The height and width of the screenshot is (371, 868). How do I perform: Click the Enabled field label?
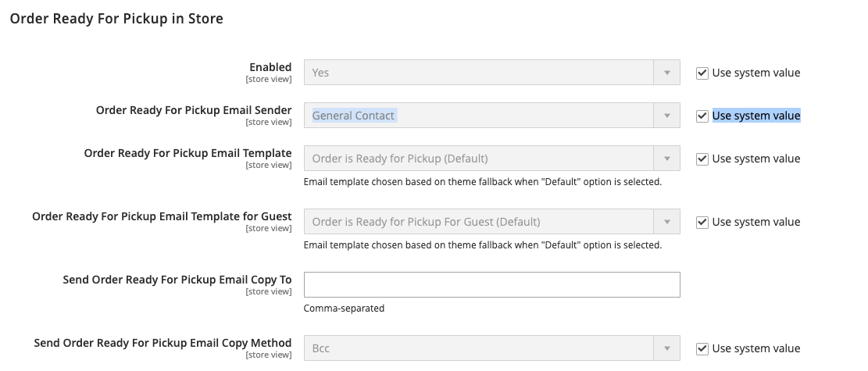(270, 67)
